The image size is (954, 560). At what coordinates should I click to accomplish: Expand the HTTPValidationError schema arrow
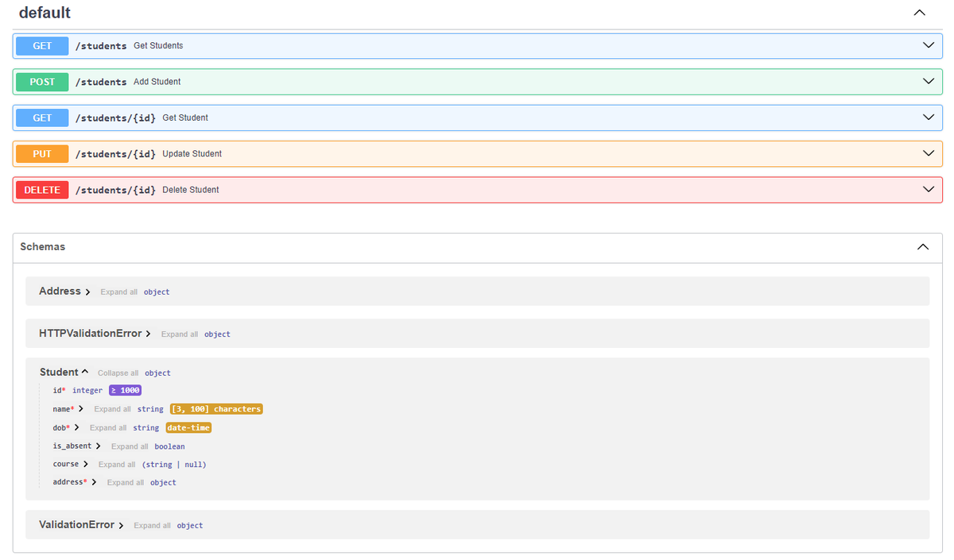[148, 334]
